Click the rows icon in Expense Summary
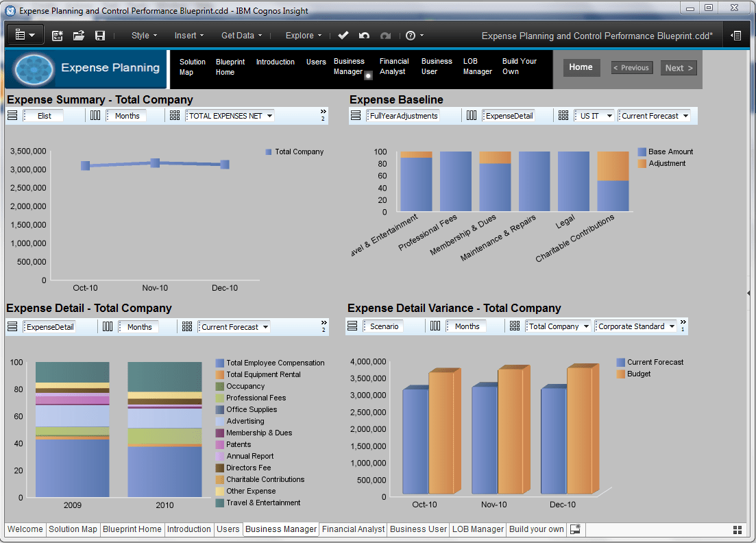The image size is (756, 543). pos(12,116)
